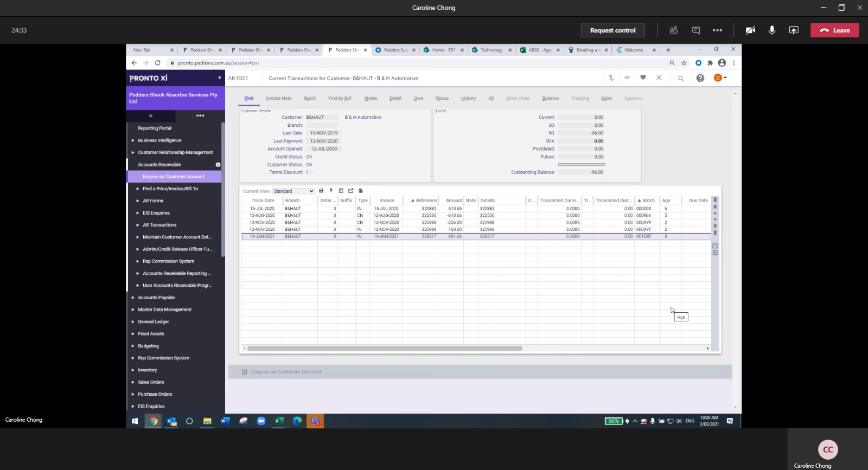Open Zoom from the shared taskbar
The width and height of the screenshot is (868, 470).
pyautogui.click(x=261, y=421)
